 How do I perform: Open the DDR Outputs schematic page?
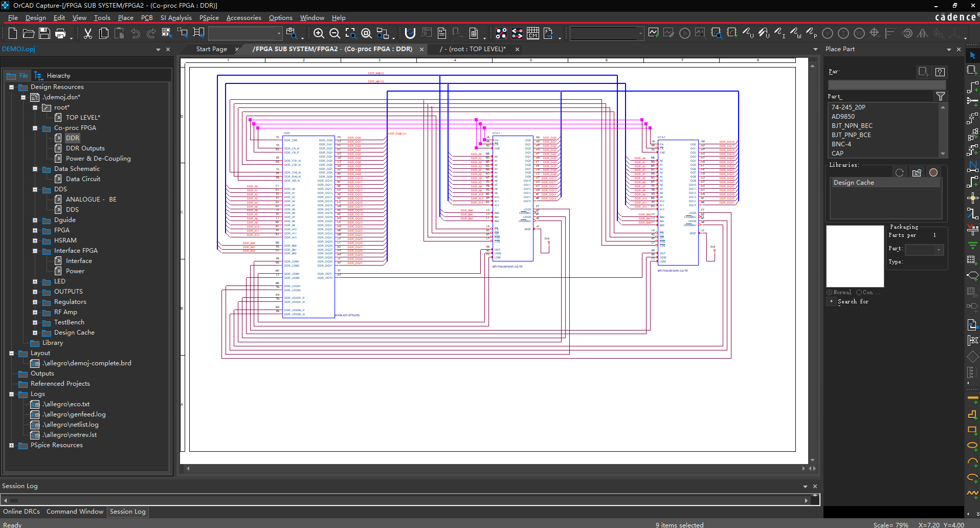(85, 148)
